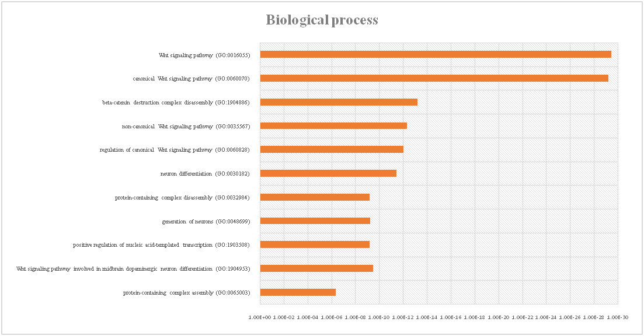Click the neuron differentiation bar

(328, 173)
